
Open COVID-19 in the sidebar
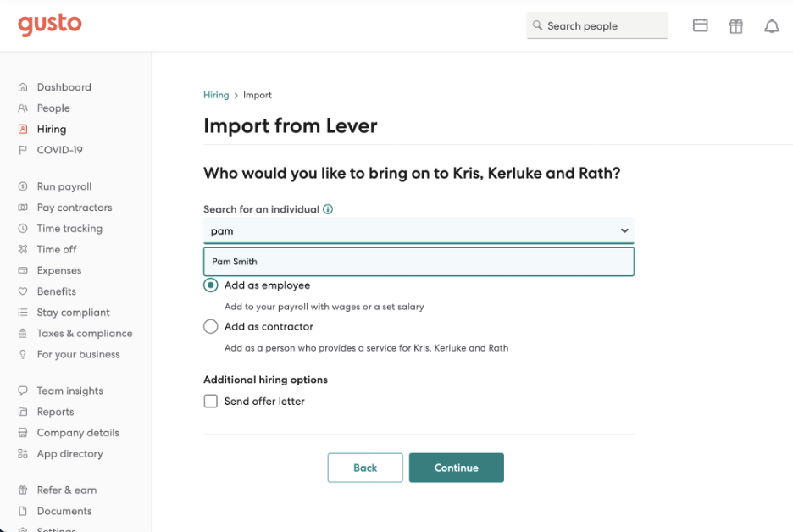tap(59, 150)
